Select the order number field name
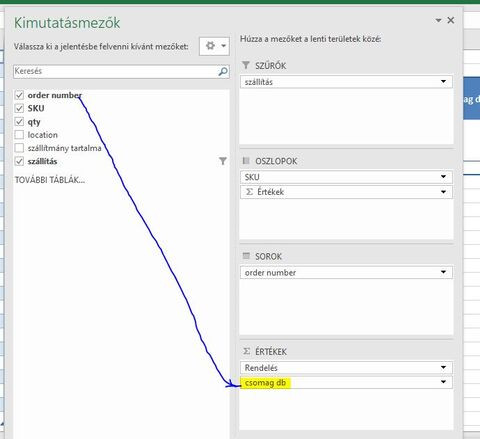 pyautogui.click(x=54, y=95)
